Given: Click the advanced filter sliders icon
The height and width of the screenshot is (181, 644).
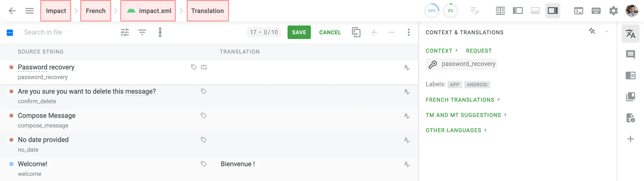Looking at the screenshot, I should [125, 32].
